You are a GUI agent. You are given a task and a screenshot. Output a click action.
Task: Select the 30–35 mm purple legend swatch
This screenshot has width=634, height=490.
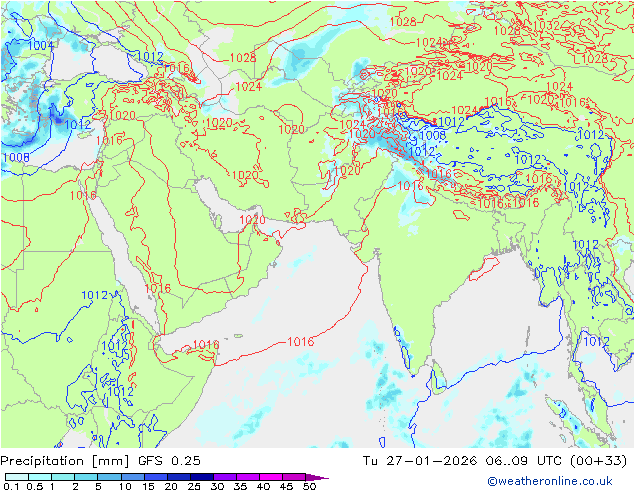point(224,477)
